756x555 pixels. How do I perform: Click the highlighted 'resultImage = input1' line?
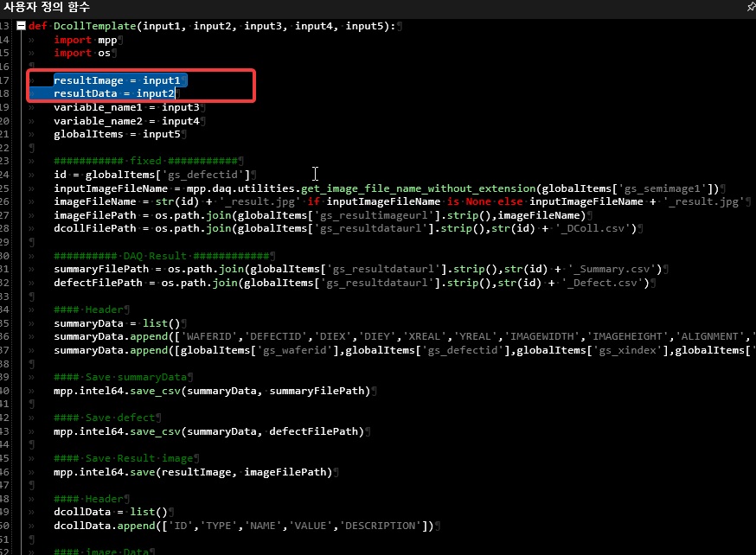[x=116, y=80]
